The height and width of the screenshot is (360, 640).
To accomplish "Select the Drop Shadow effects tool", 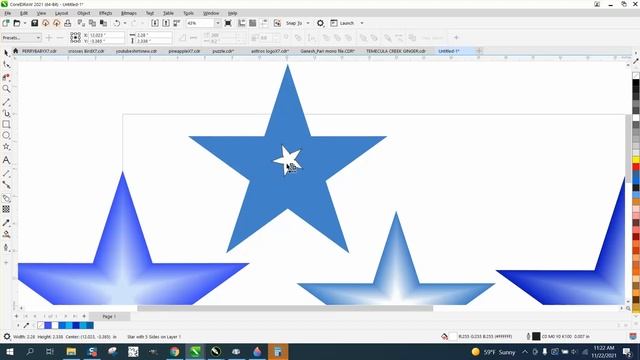I will tap(6, 198).
